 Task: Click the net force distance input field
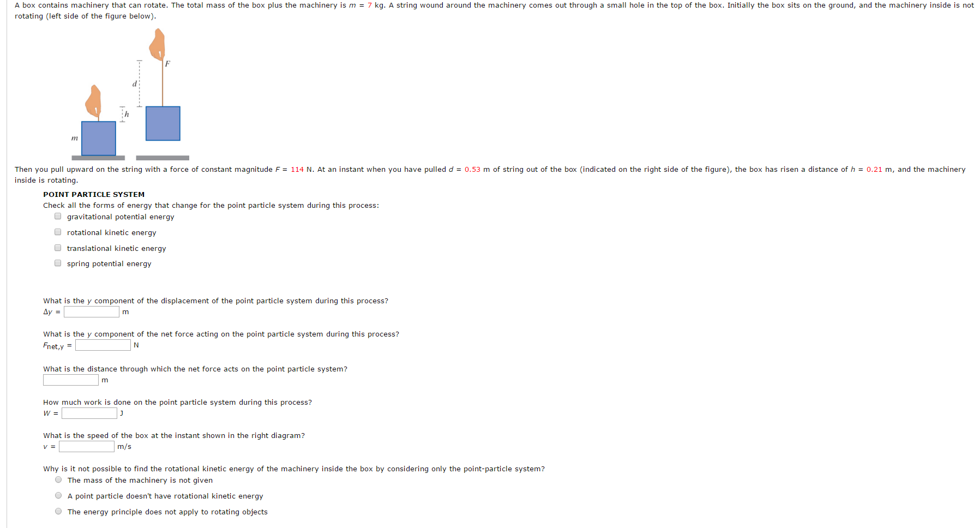tap(71, 380)
